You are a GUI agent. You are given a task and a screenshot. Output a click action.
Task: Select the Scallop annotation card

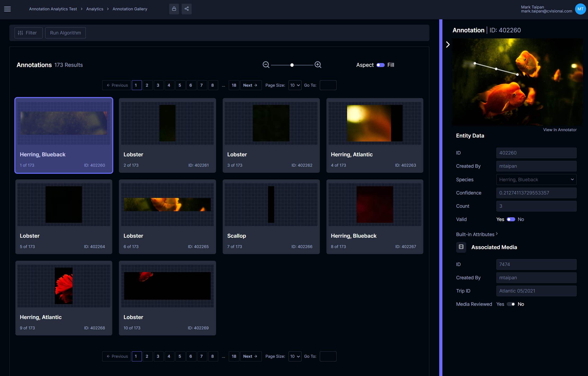(x=271, y=216)
